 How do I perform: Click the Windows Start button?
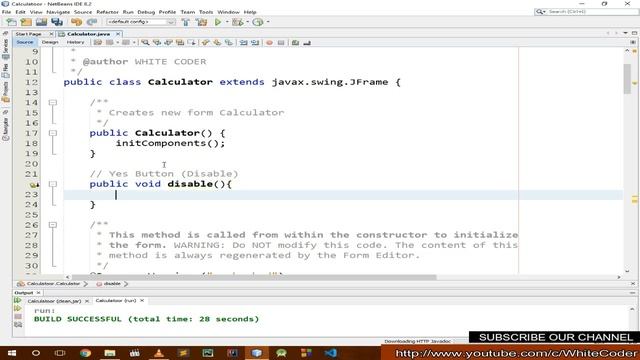tap(11, 353)
